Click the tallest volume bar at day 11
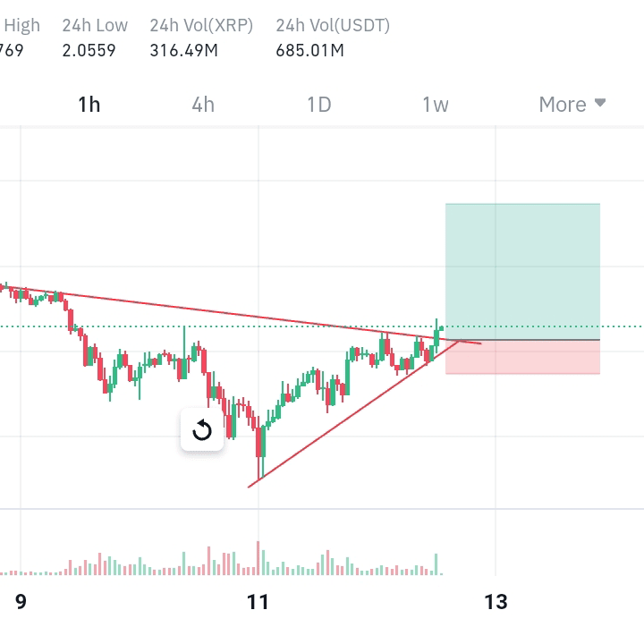 click(x=258, y=558)
